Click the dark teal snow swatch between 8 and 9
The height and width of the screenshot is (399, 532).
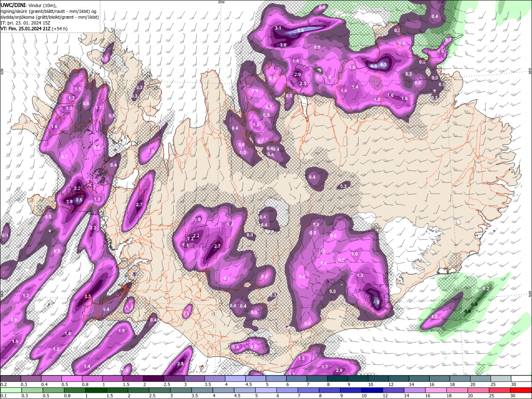pyautogui.click(x=337, y=379)
